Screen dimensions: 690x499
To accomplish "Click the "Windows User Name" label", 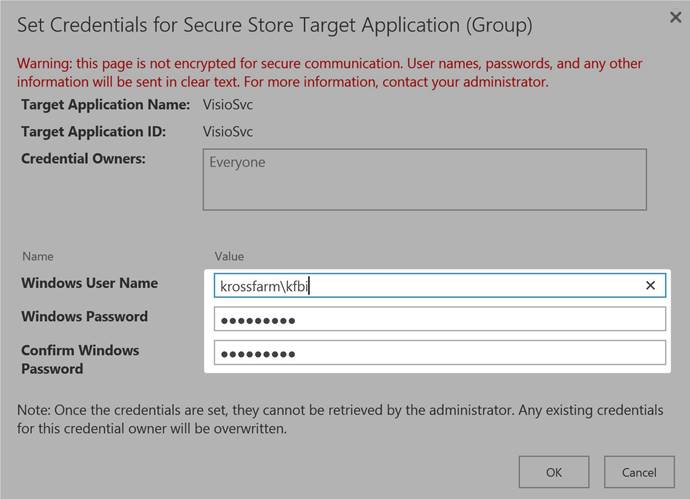I will coord(89,283).
